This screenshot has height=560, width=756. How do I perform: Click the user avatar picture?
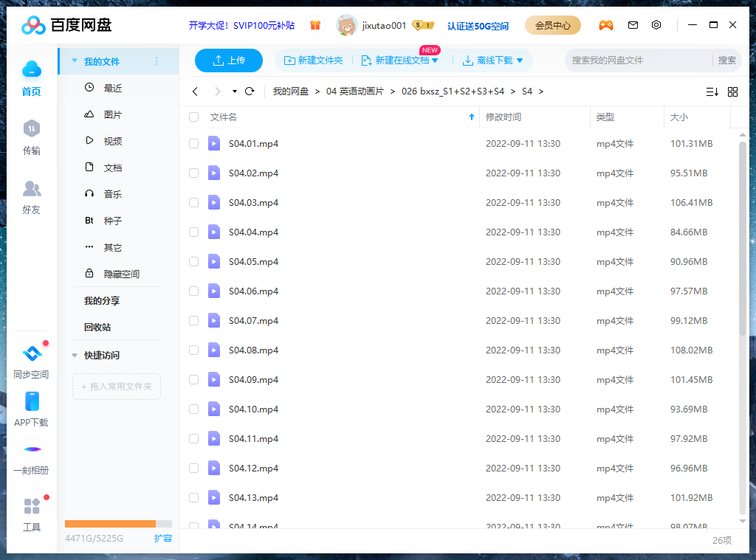(x=346, y=25)
